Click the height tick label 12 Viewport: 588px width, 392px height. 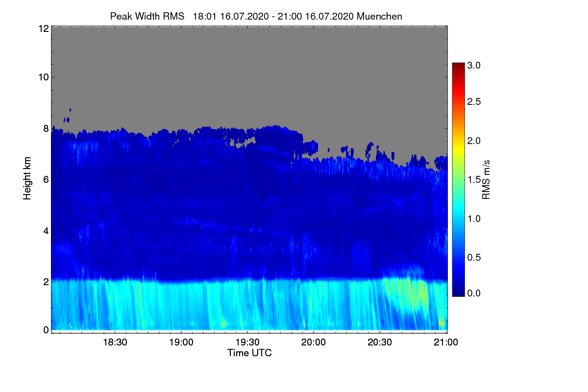tap(43, 28)
